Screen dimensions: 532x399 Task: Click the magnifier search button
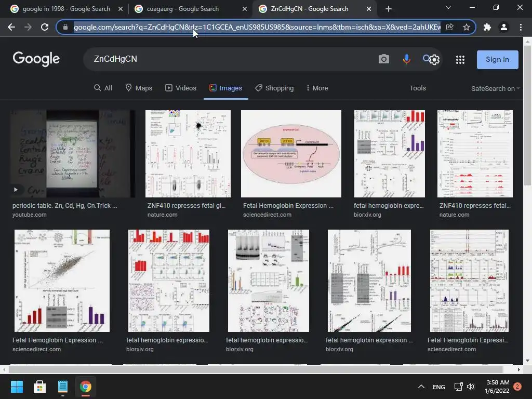[x=426, y=58]
